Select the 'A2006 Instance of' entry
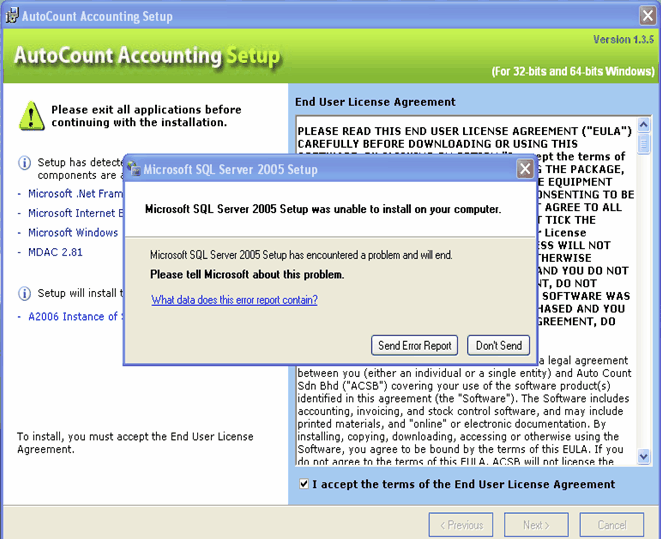661x539 pixels. [x=75, y=316]
